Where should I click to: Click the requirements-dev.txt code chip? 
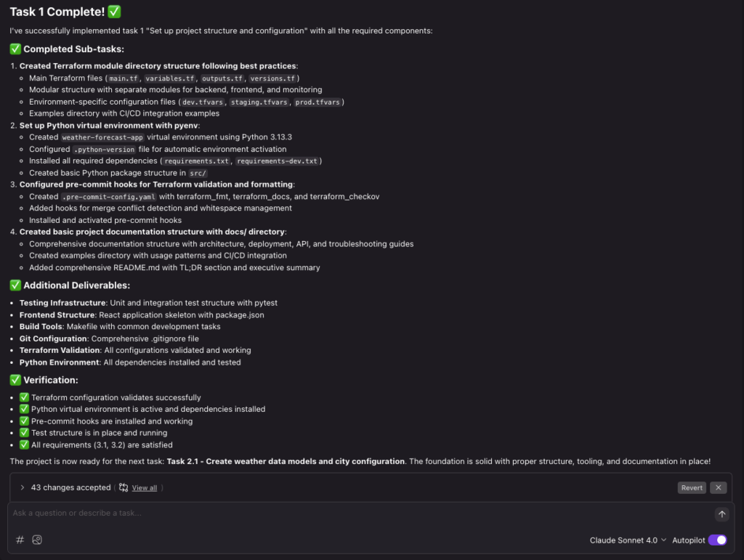coord(277,161)
